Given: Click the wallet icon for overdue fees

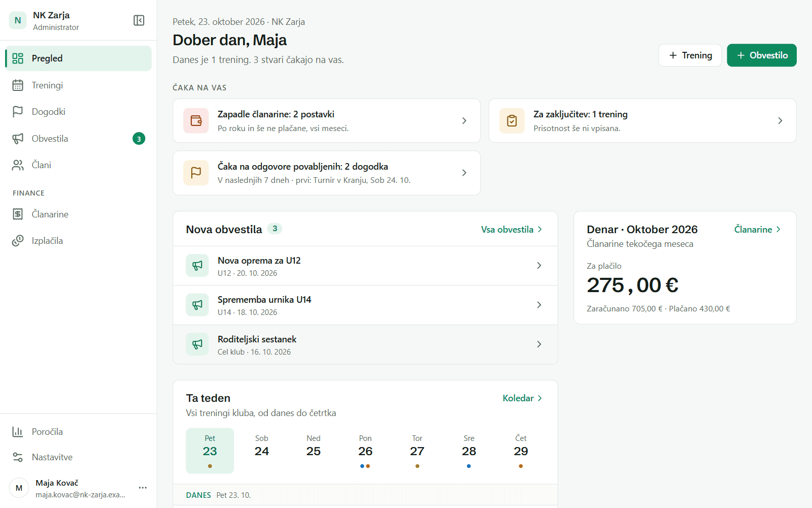Looking at the screenshot, I should (196, 121).
